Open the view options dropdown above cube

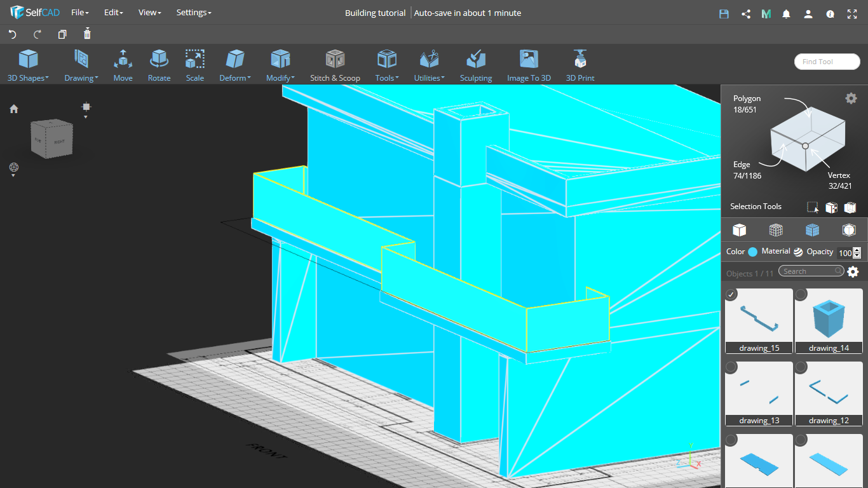[x=86, y=109]
